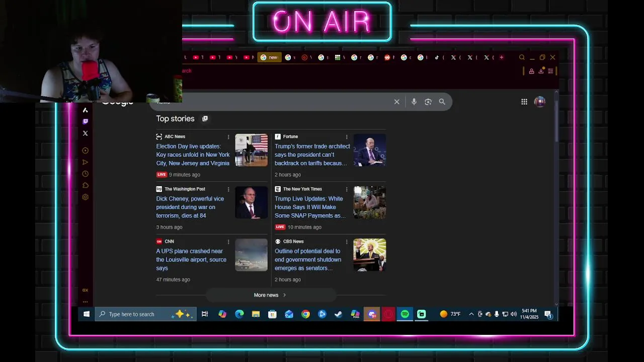The width and height of the screenshot is (644, 362).
Task: Click the Windows taskbar search box
Action: [145, 314]
